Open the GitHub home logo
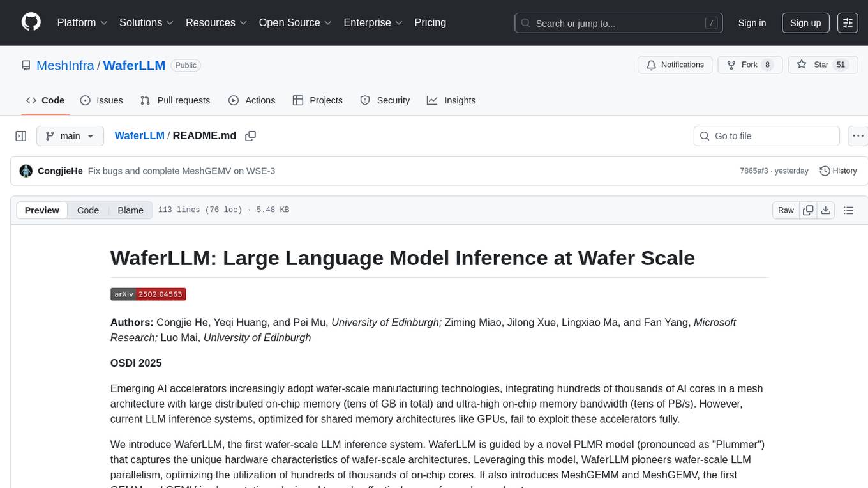This screenshot has width=868, height=488. (x=31, y=22)
